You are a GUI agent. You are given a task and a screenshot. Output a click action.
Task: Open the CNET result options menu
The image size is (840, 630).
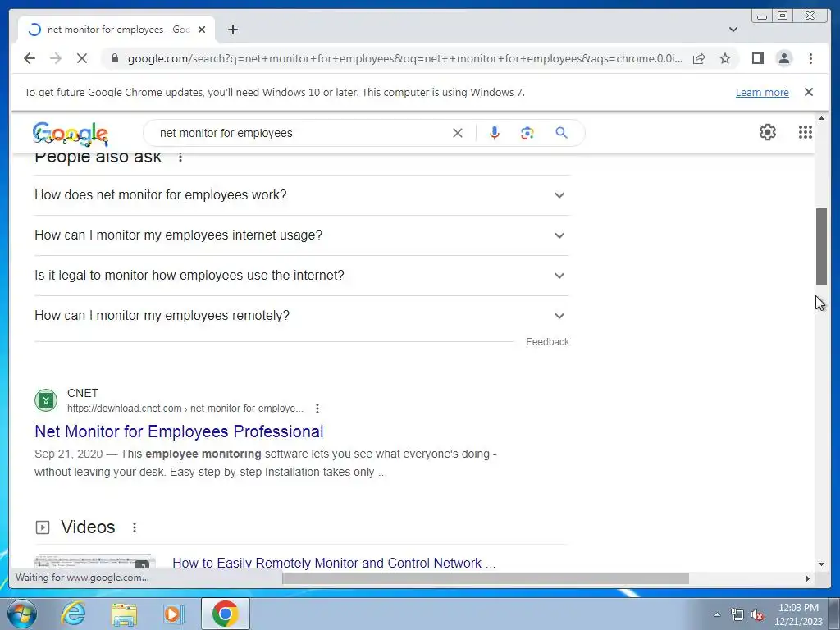tap(317, 409)
